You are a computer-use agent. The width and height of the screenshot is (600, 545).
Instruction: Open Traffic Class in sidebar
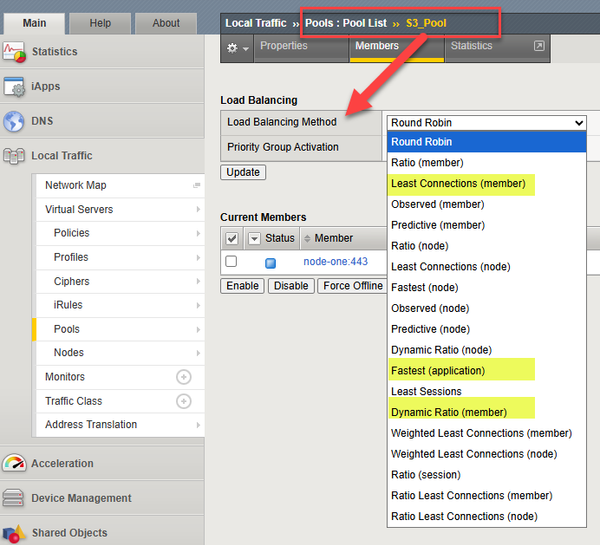120,401
